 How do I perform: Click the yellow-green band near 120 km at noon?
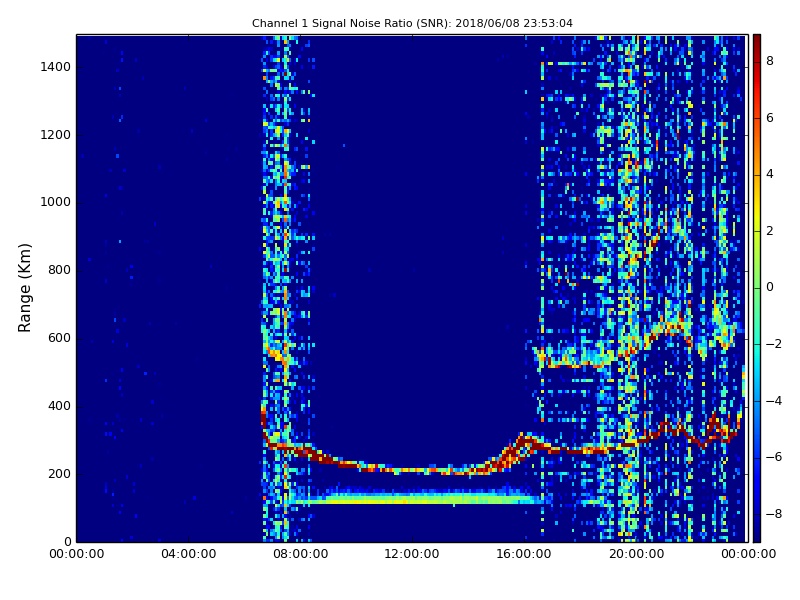tap(412, 498)
